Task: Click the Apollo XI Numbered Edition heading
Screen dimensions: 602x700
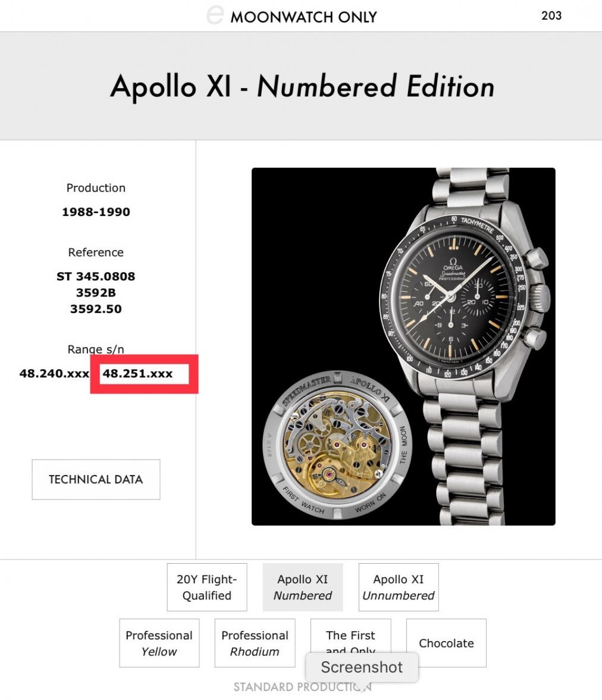Action: (302, 86)
